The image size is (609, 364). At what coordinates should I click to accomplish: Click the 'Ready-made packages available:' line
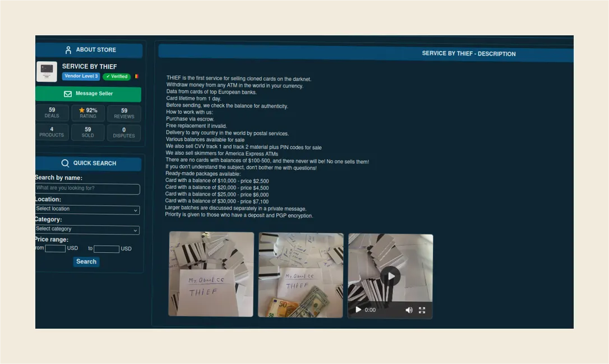(x=203, y=174)
